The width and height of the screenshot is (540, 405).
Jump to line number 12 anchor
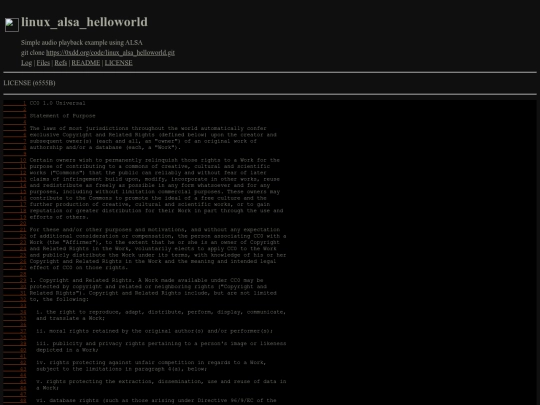[x=15, y=173]
